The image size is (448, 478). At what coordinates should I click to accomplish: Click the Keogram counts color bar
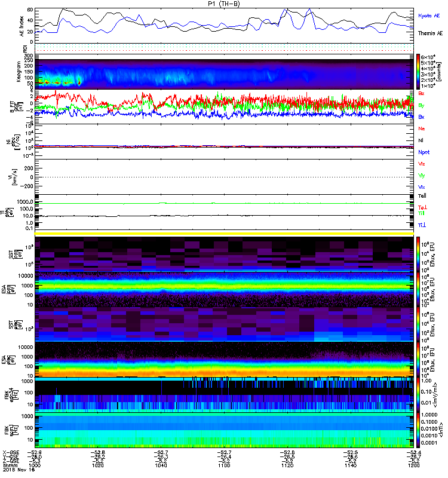(x=418, y=72)
